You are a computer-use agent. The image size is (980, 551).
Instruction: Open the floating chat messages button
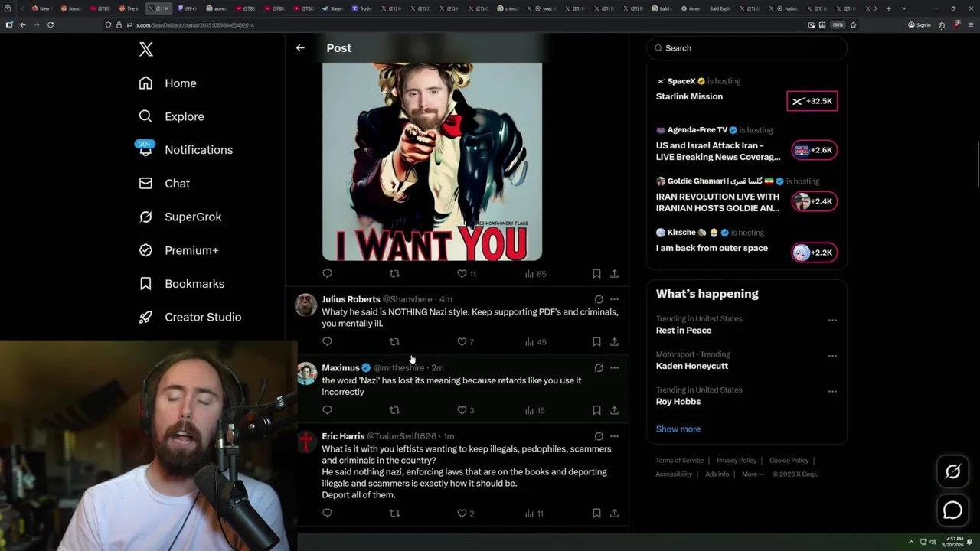[x=952, y=510]
